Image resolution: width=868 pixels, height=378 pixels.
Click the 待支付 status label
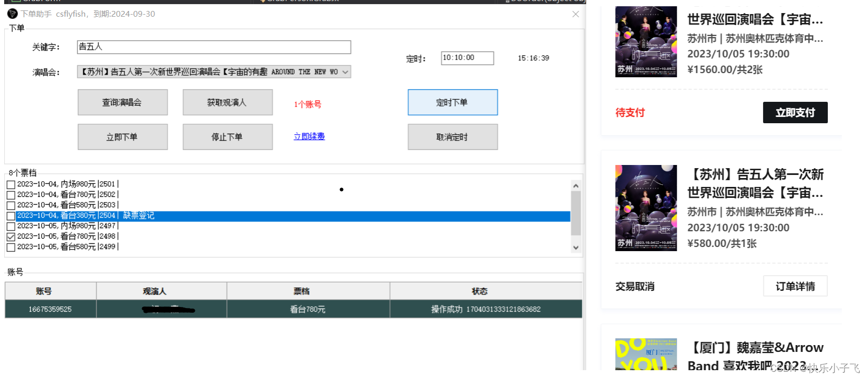point(630,112)
